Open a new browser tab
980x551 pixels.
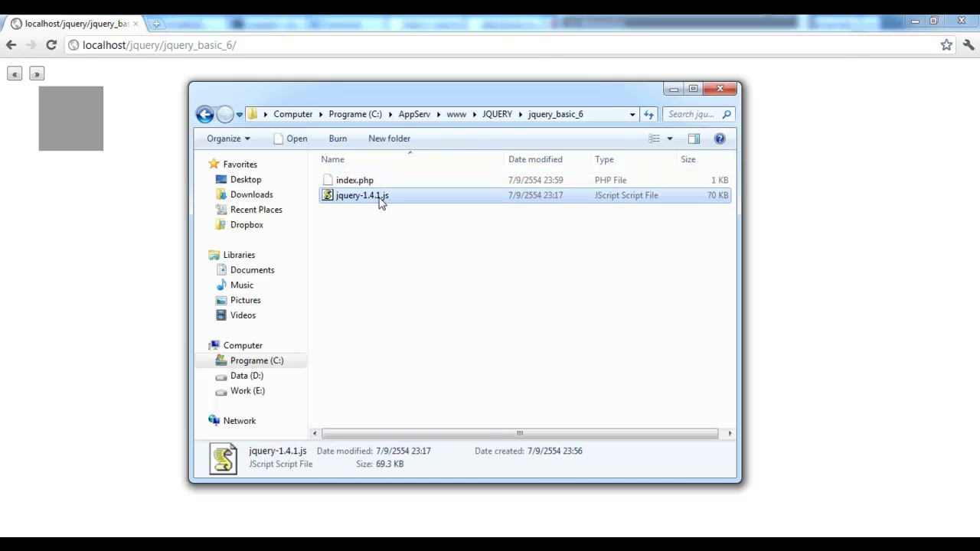(156, 24)
